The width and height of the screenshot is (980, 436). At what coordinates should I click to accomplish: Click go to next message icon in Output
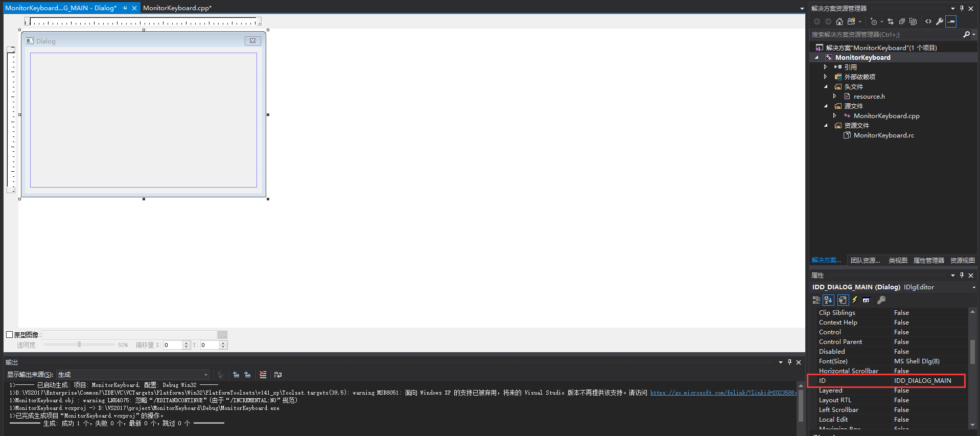click(x=247, y=375)
